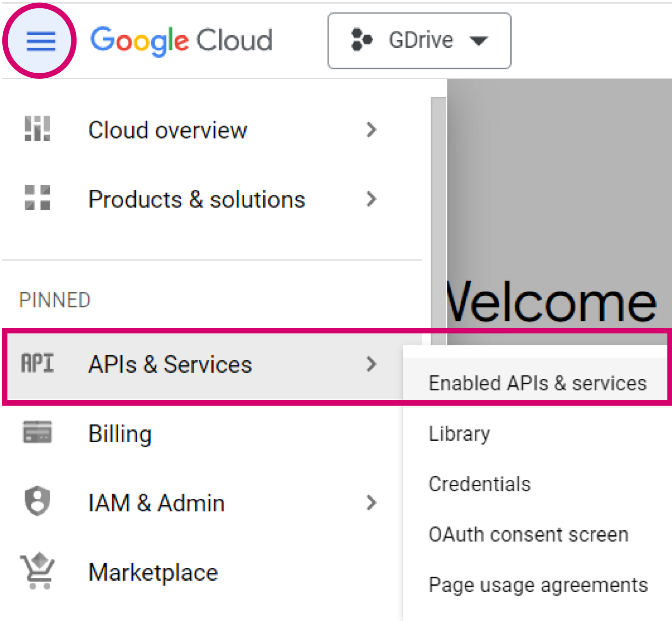
Task: Open the GDrive project selector dropdown
Action: [x=478, y=41]
